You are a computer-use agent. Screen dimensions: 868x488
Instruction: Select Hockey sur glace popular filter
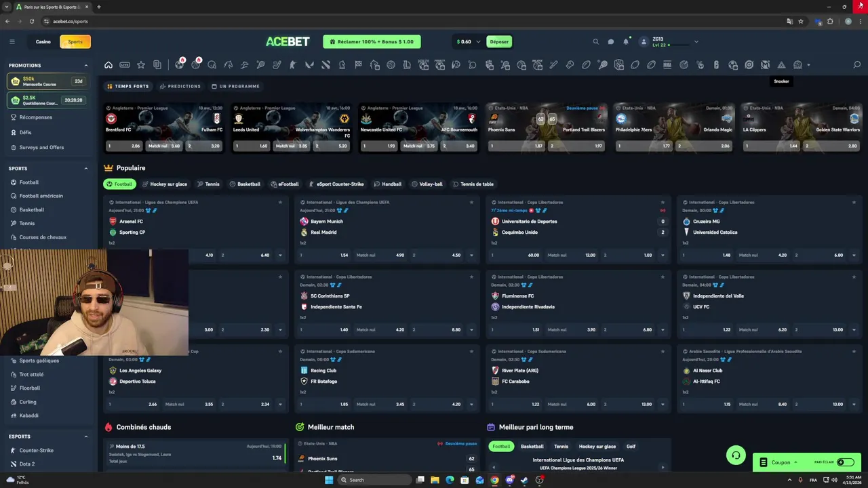click(x=165, y=184)
